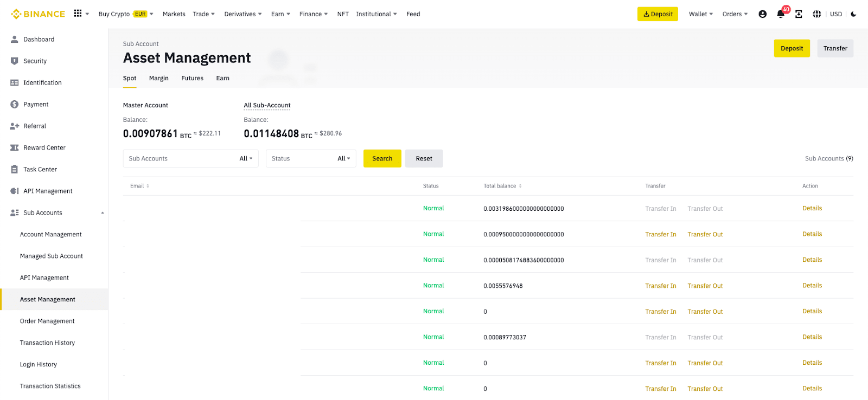Switch to the Futures tab
The width and height of the screenshot is (868, 400).
(192, 79)
